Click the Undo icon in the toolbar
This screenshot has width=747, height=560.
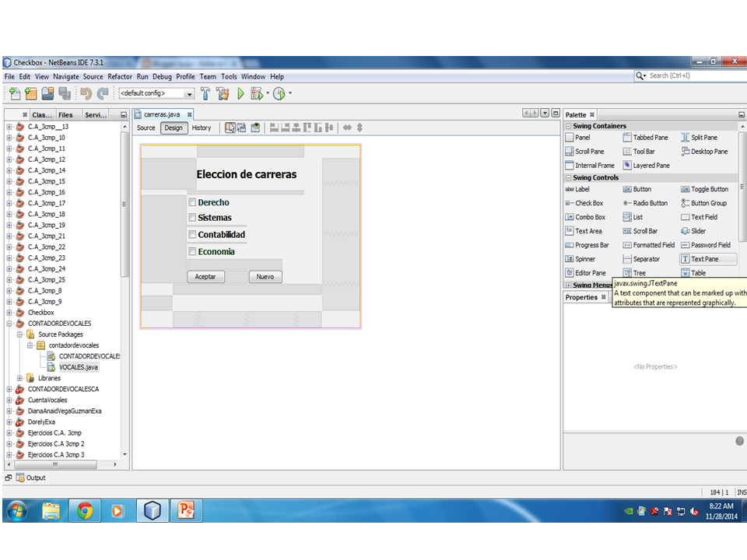[84, 94]
